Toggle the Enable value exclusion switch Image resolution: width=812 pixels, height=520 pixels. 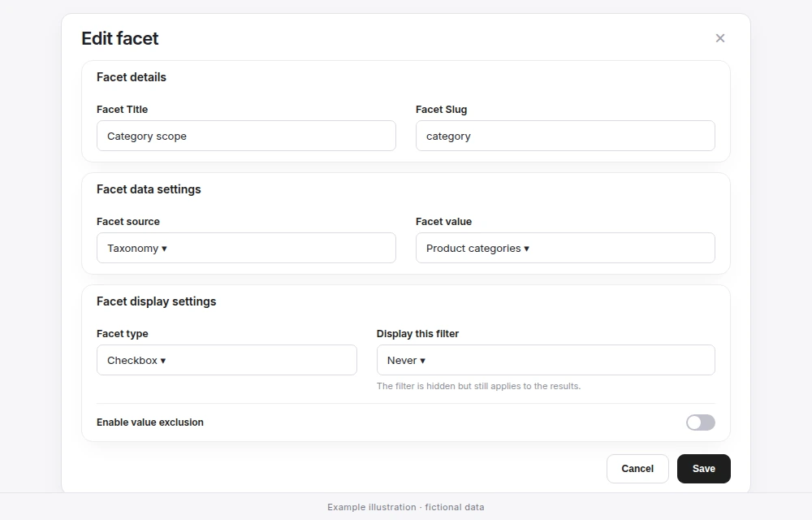pyautogui.click(x=700, y=422)
